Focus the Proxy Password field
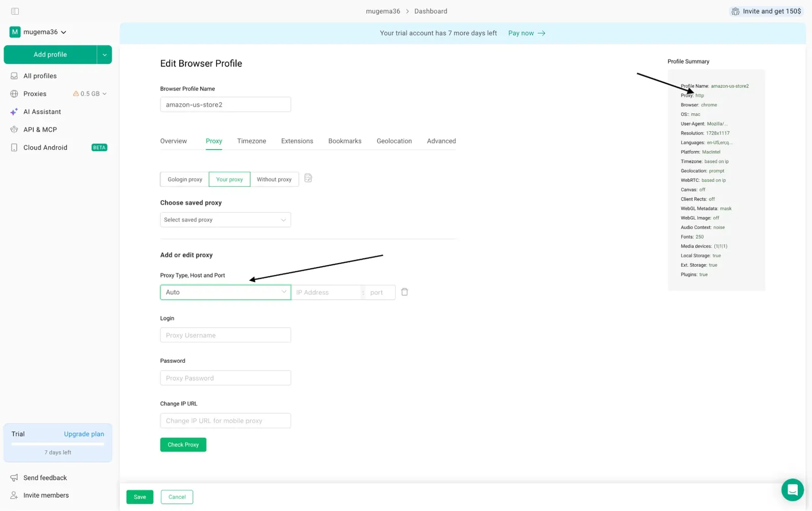Screen dimensions: 812x511 pyautogui.click(x=225, y=378)
